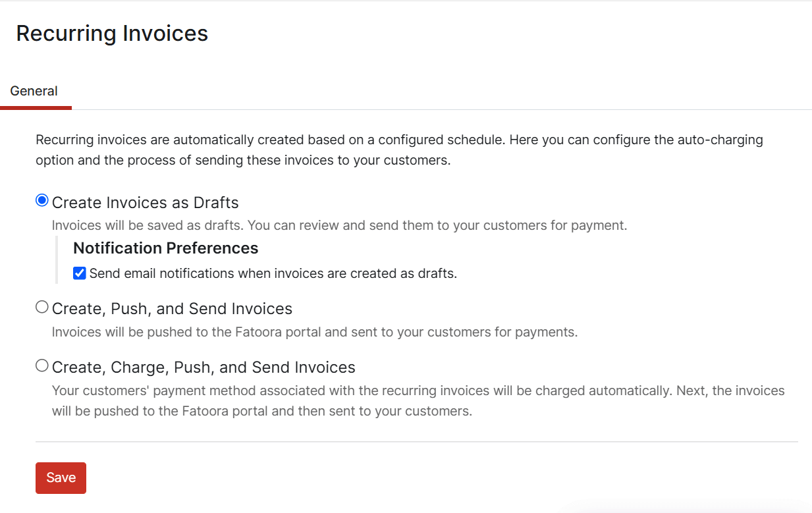Select the Create Invoices as Drafts radio button

pos(41,201)
